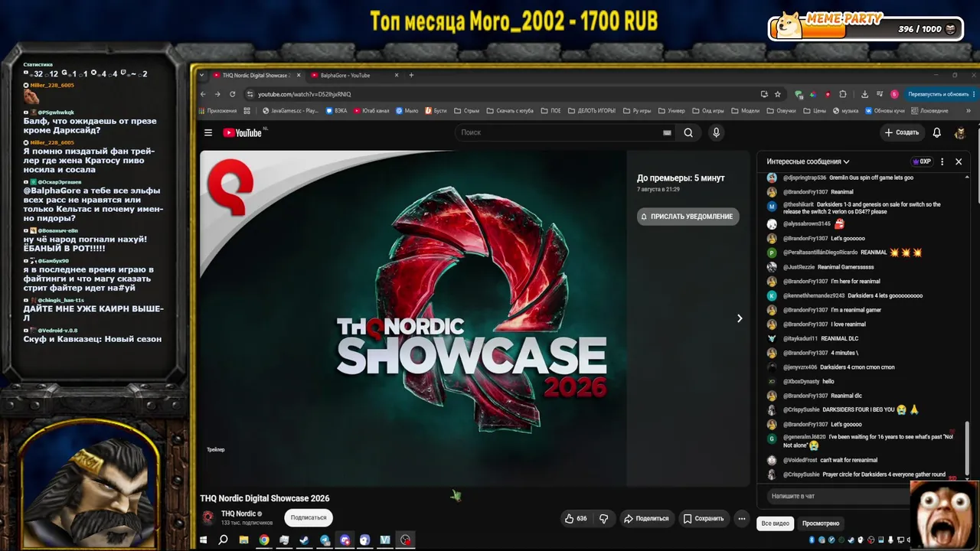Image resolution: width=980 pixels, height=551 pixels.
Task: Open the YouTube account avatar menu
Action: [x=959, y=132]
